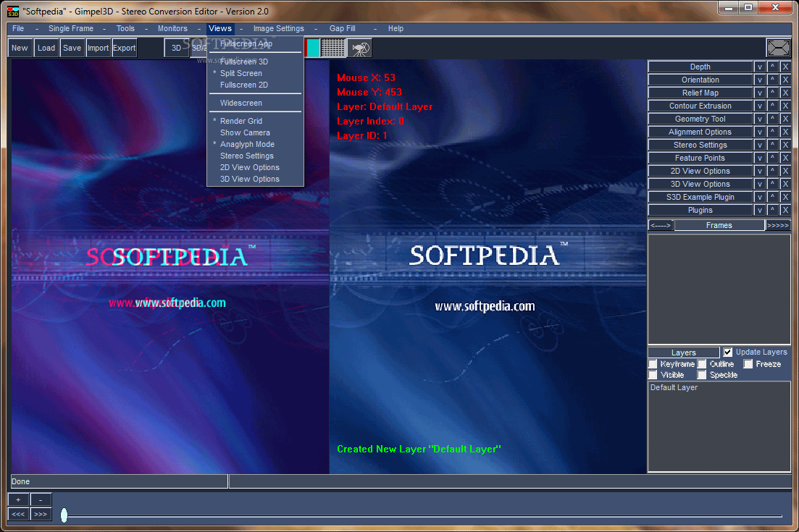
Task: Click the Save toolbar button
Action: point(72,48)
